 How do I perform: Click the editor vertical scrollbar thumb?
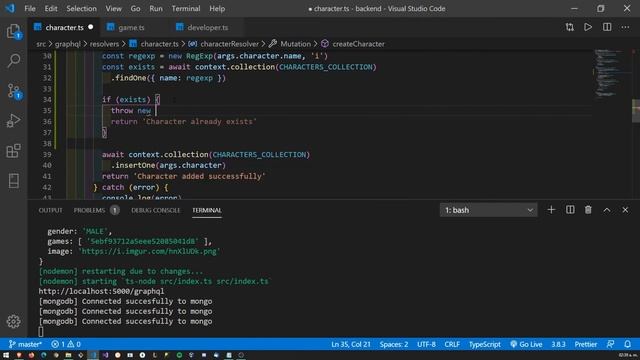(x=636, y=111)
